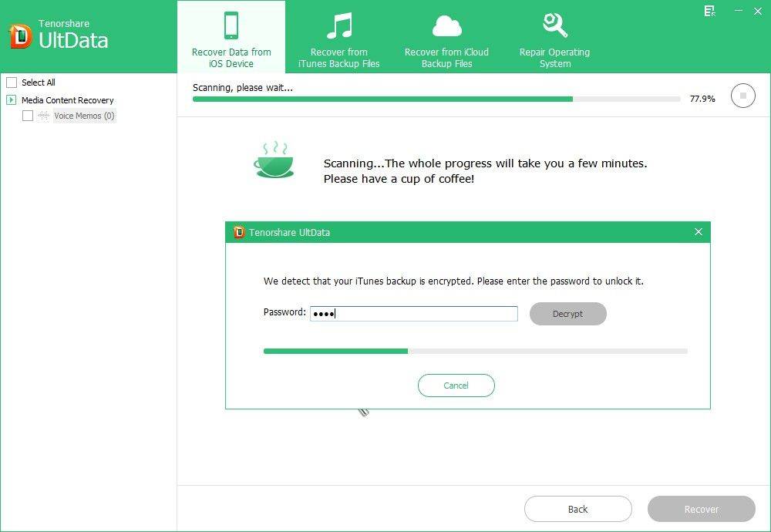The image size is (771, 532).
Task: Stop scanning with the round stop button
Action: click(743, 96)
